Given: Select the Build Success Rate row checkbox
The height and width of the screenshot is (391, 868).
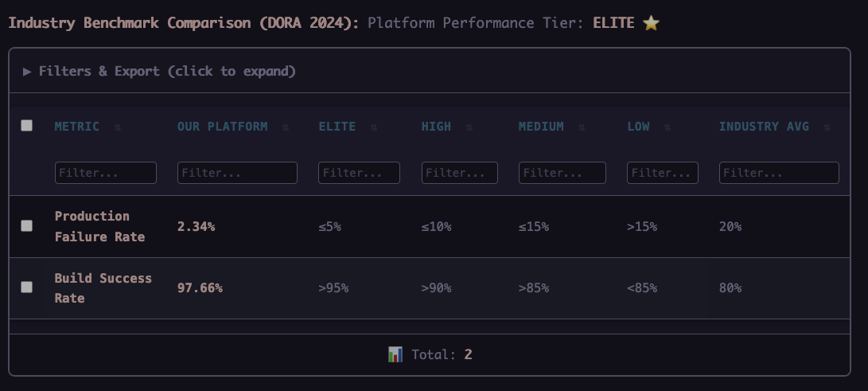Looking at the screenshot, I should [27, 287].
